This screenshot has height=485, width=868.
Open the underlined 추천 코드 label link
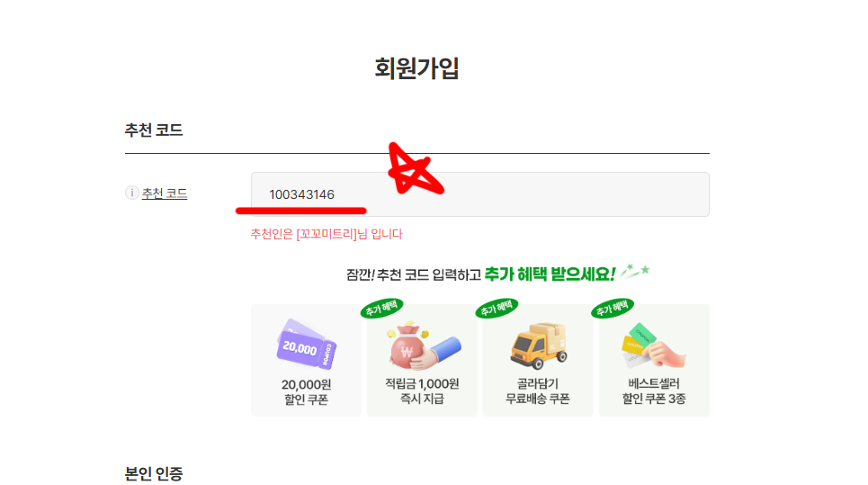[x=165, y=193]
